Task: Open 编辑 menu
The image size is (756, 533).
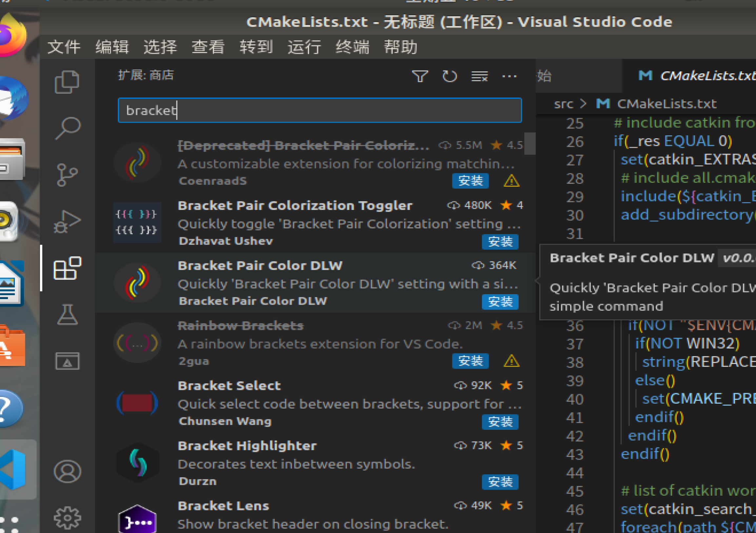Action: coord(112,47)
